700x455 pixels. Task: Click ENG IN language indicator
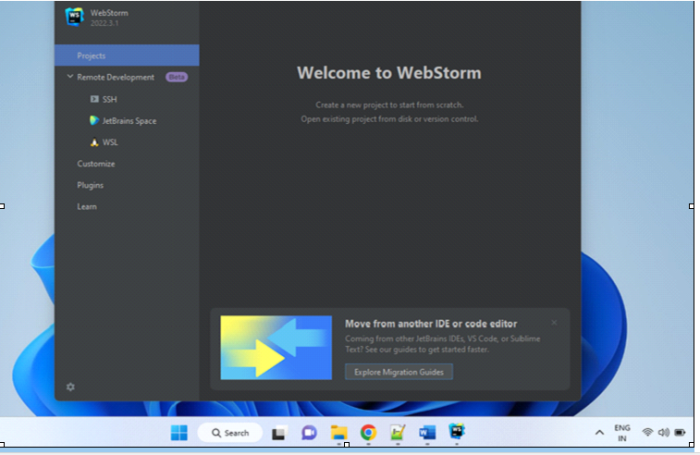622,433
